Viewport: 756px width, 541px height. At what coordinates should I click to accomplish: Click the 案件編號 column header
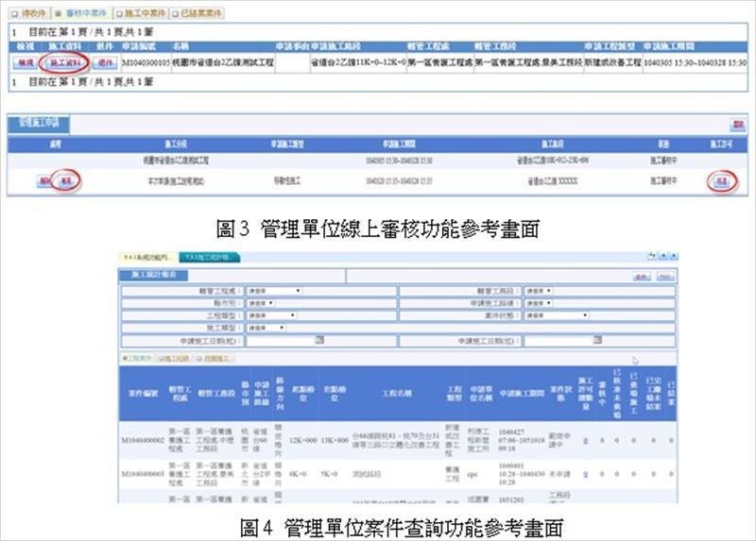click(143, 394)
